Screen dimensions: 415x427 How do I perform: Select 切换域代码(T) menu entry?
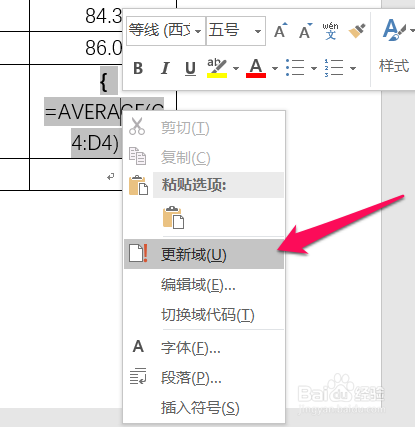coord(204,314)
